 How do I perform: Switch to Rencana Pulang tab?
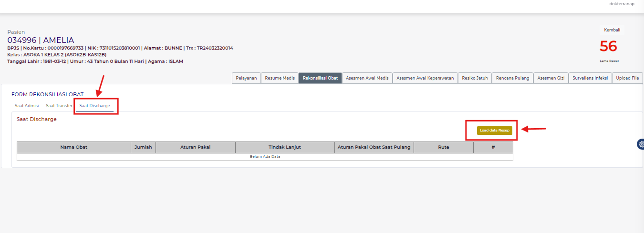click(x=512, y=78)
